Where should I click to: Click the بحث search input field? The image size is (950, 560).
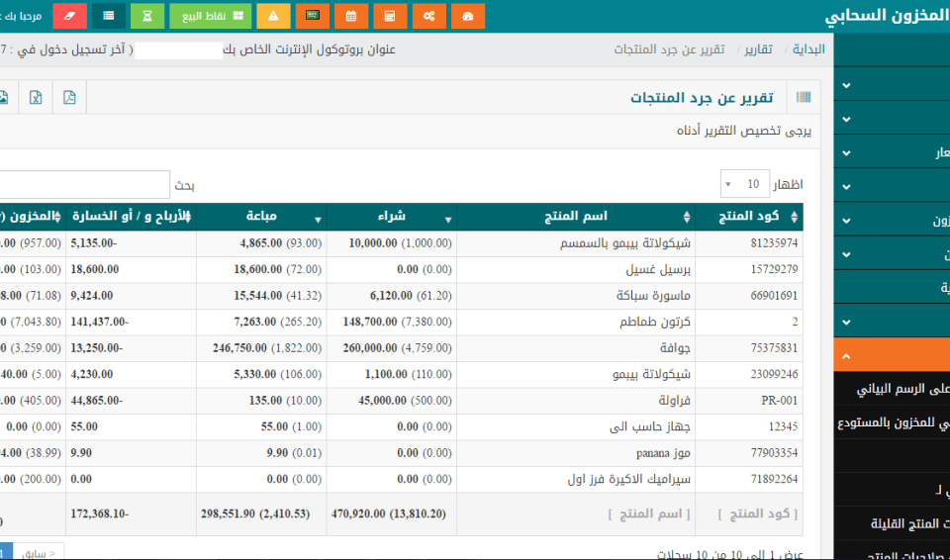pos(84,185)
